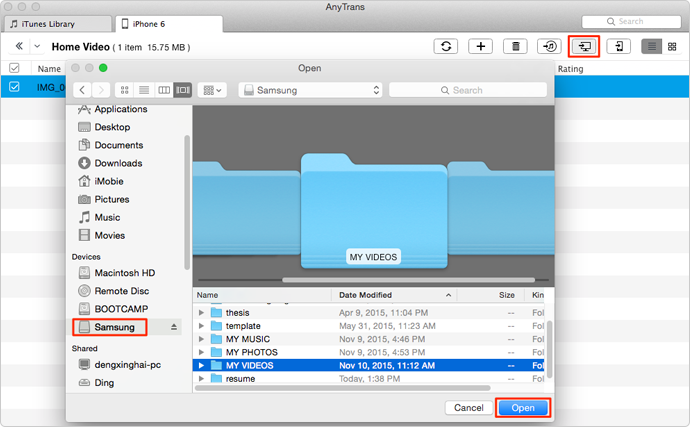Click the trash delete icon in AnyTrans toolbar

click(515, 46)
